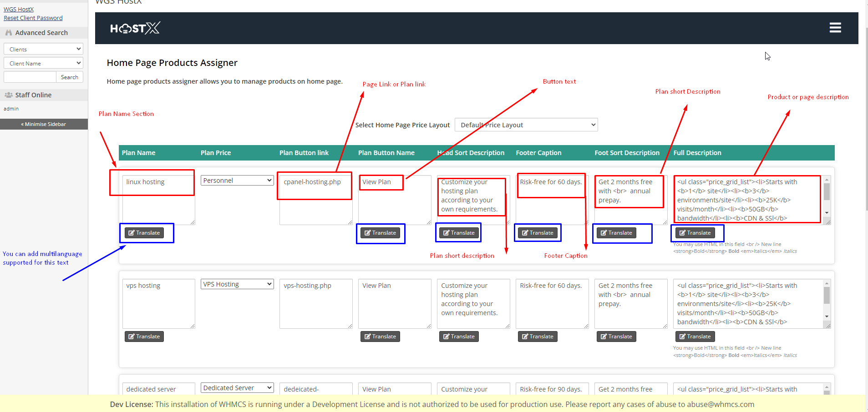Open the Dedicated Server plan price dropdown

click(x=237, y=388)
